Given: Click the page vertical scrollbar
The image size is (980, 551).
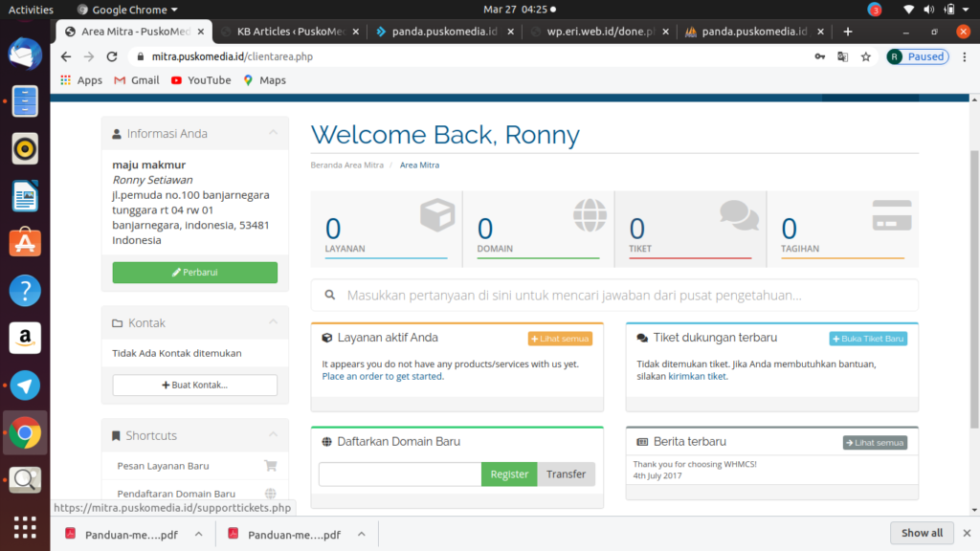Looking at the screenshot, I should [974, 287].
